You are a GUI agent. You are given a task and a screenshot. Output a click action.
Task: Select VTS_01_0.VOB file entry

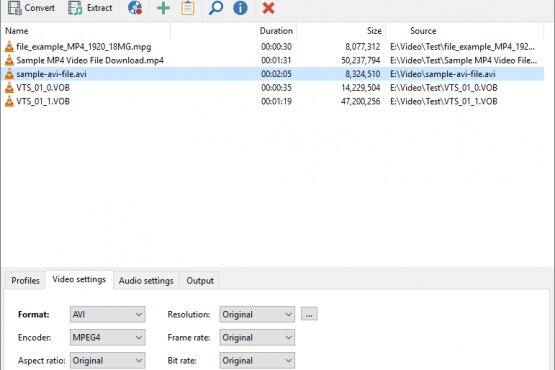pos(273,87)
